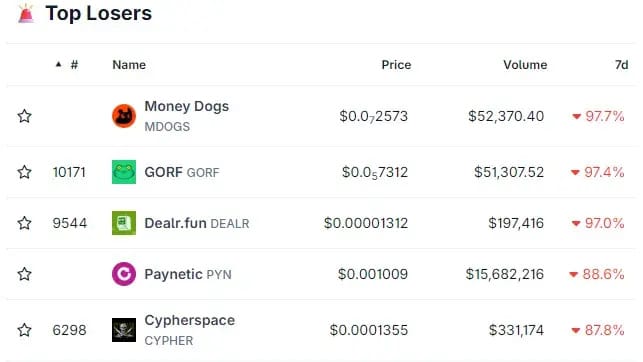Sort the table by Name column
Screen dimensions: 643x362
coord(129,65)
